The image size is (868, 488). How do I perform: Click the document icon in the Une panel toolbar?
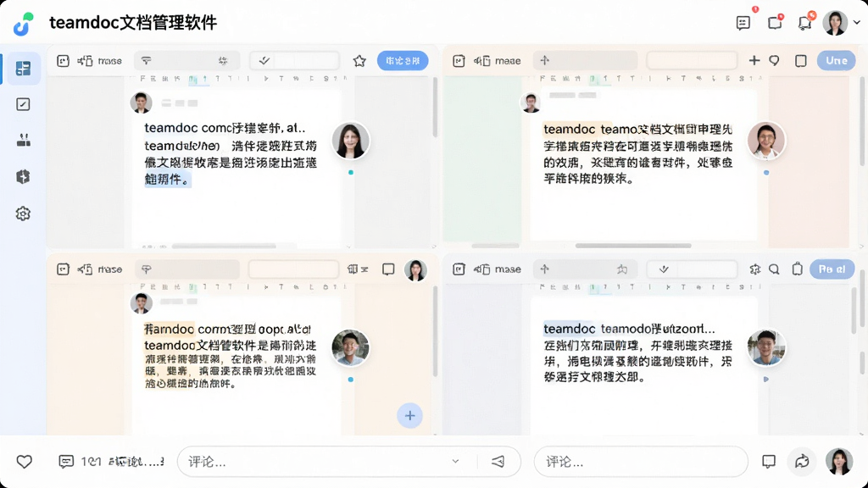pos(459,61)
